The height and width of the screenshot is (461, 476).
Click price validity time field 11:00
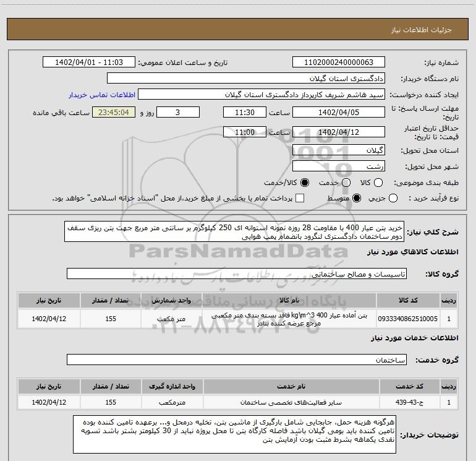tap(245, 132)
